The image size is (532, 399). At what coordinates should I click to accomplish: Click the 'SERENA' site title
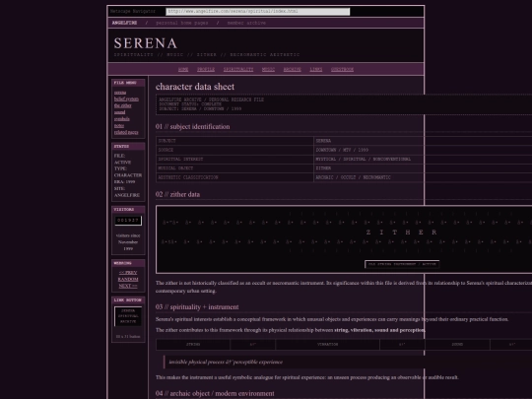coord(146,43)
